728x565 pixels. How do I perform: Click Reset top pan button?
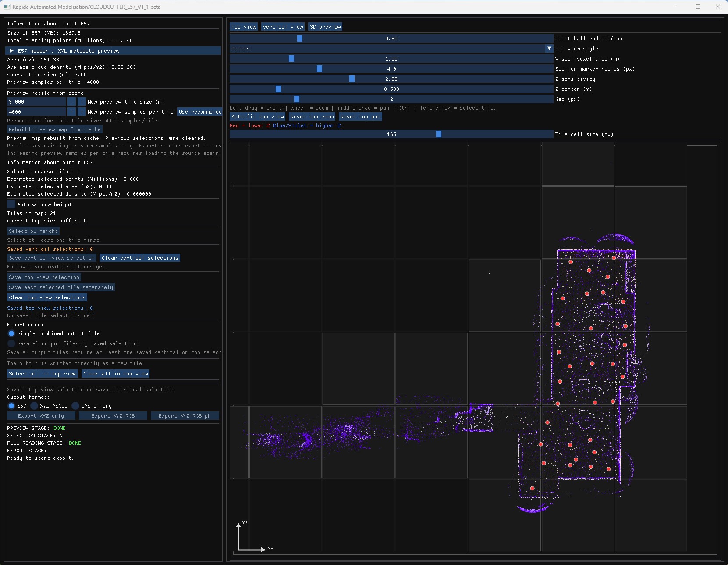360,117
